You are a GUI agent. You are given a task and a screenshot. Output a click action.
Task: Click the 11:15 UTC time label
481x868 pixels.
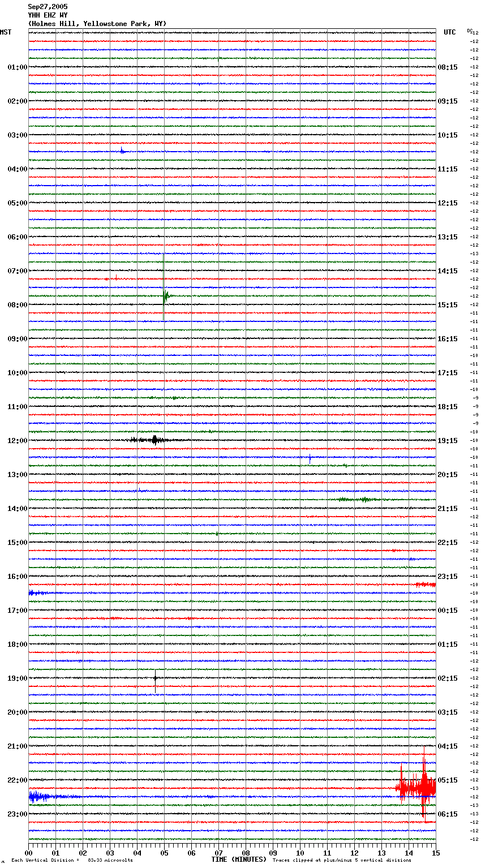click(x=448, y=169)
